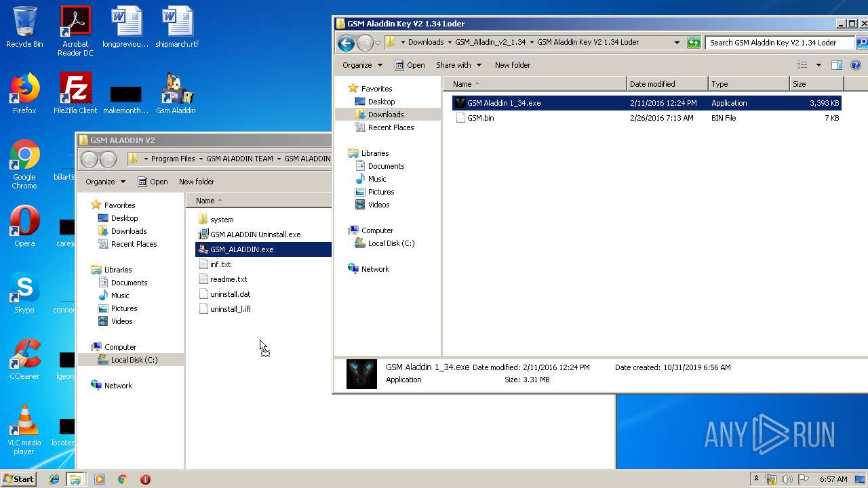Sort by Type column header
Image resolution: width=868 pixels, height=488 pixels.
749,84
